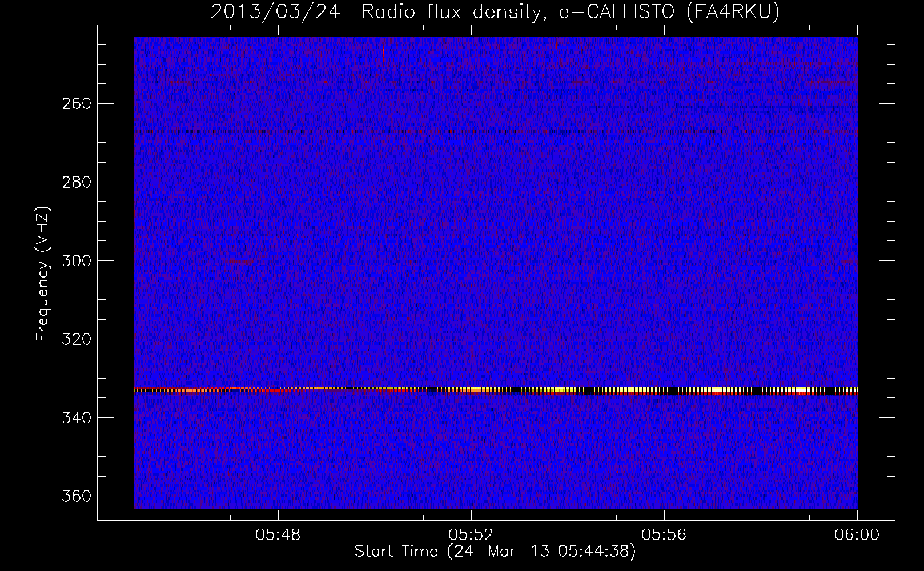Viewport: 924px width, 571px height.
Task: Click the 05:52 time tick label
Action: click(471, 535)
